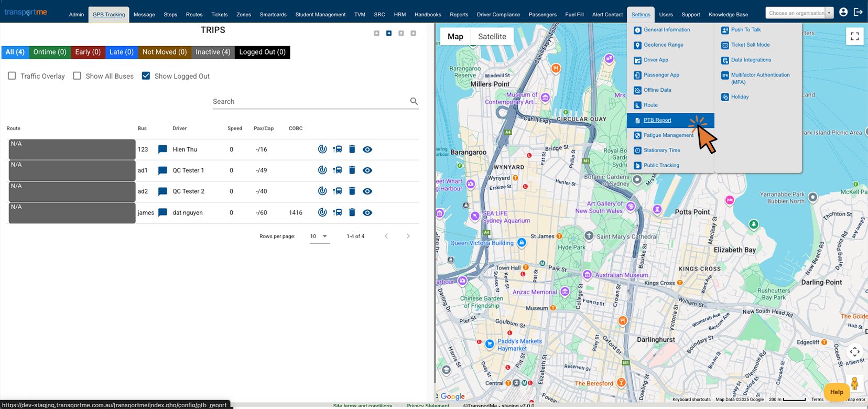Toggle eye visibility for dat nguyen row
The image size is (868, 409).
367,212
